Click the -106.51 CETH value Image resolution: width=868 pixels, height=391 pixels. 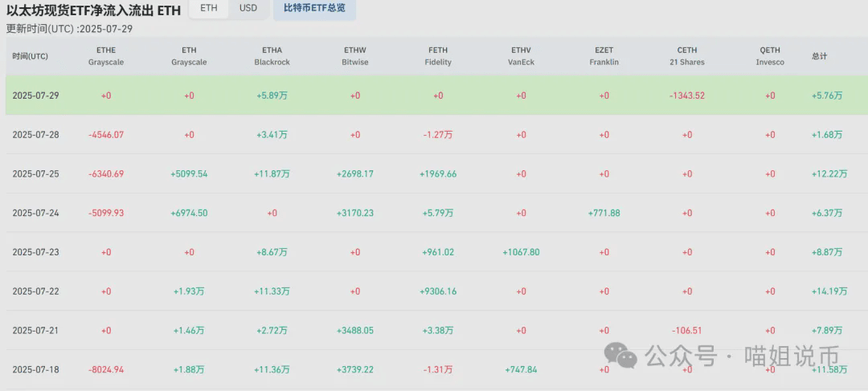(x=687, y=331)
